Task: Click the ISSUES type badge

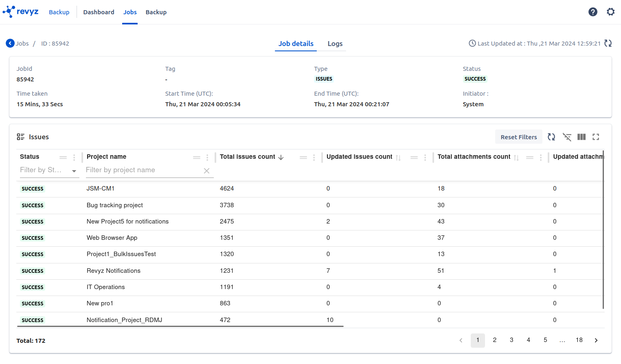Action: coord(324,79)
